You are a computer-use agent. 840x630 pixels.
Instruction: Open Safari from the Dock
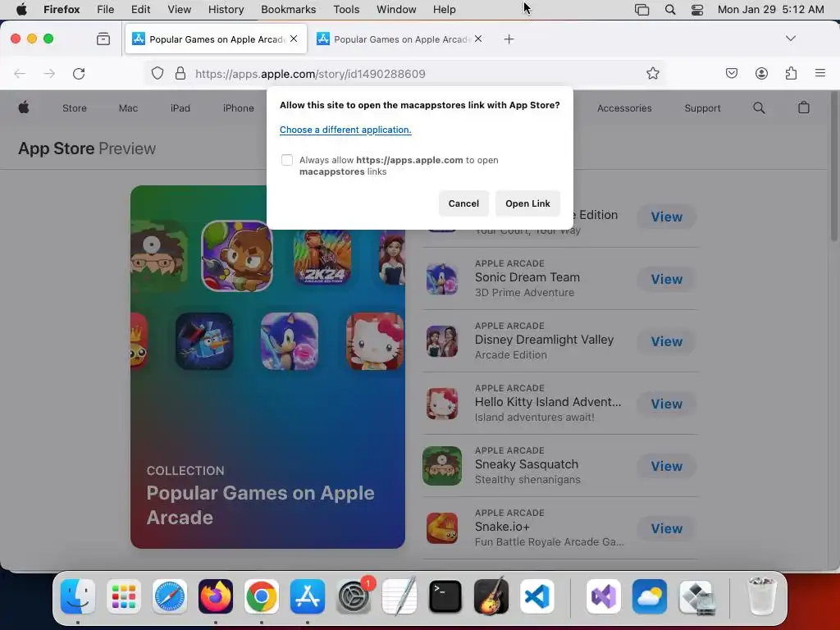[x=170, y=596]
